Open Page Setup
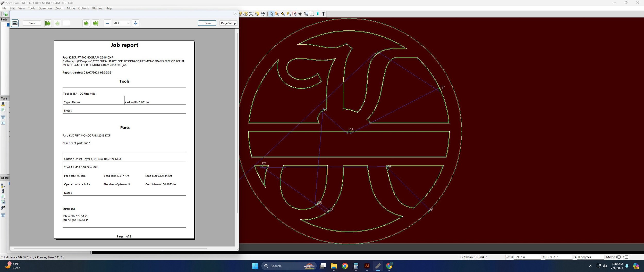Screen dimensions: 644x272 [228, 23]
